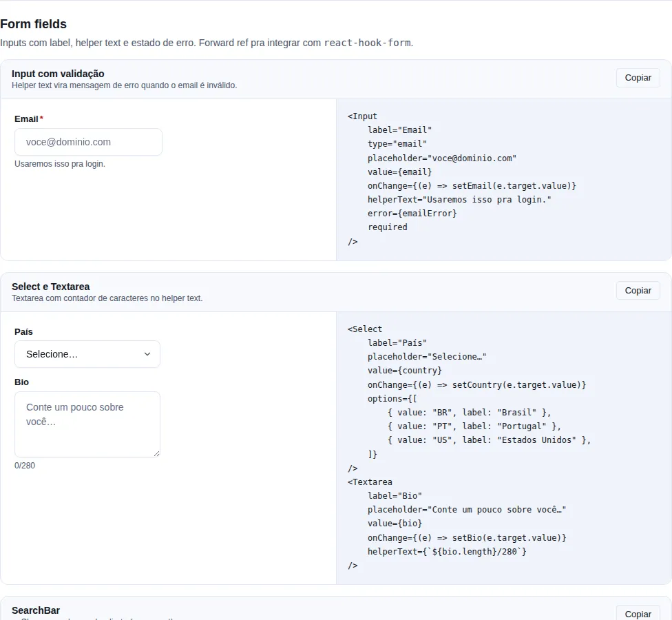Click the 0/280 character counter
This screenshot has height=620, width=672.
(x=25, y=466)
